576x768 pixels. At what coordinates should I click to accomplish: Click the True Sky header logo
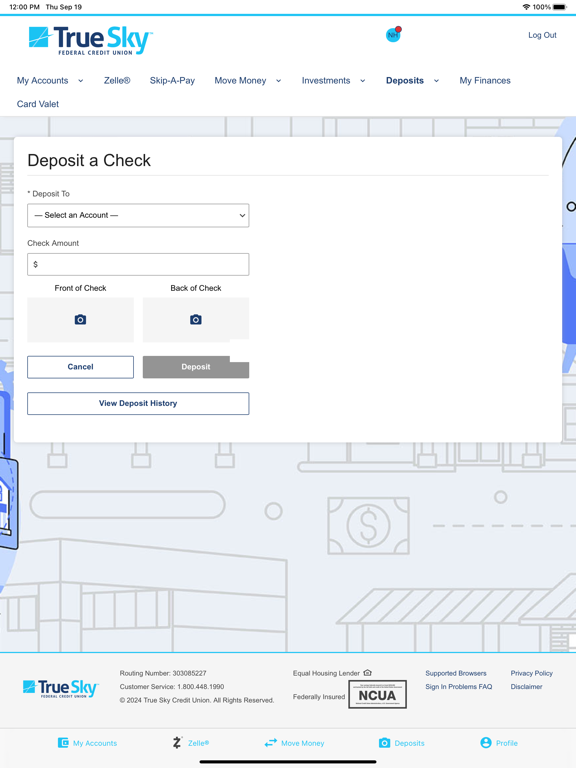pyautogui.click(x=91, y=41)
